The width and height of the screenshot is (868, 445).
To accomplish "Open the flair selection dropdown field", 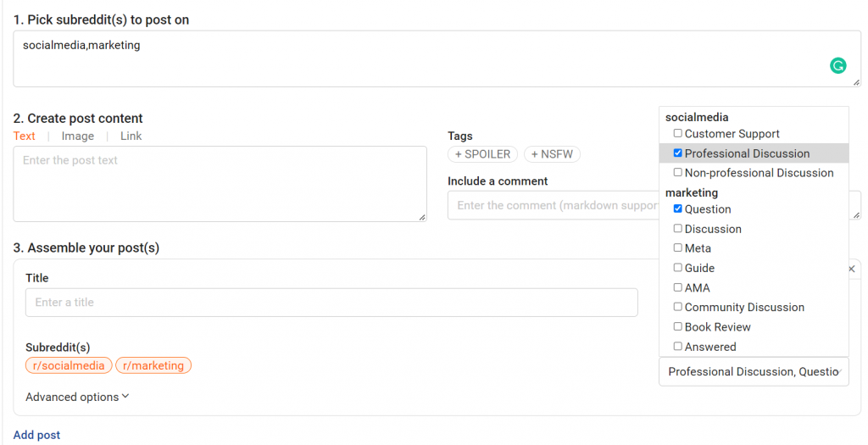I will pos(754,371).
